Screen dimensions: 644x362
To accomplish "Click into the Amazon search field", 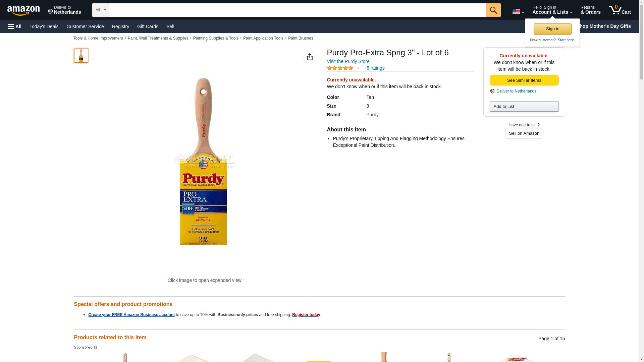I will pos(298,10).
